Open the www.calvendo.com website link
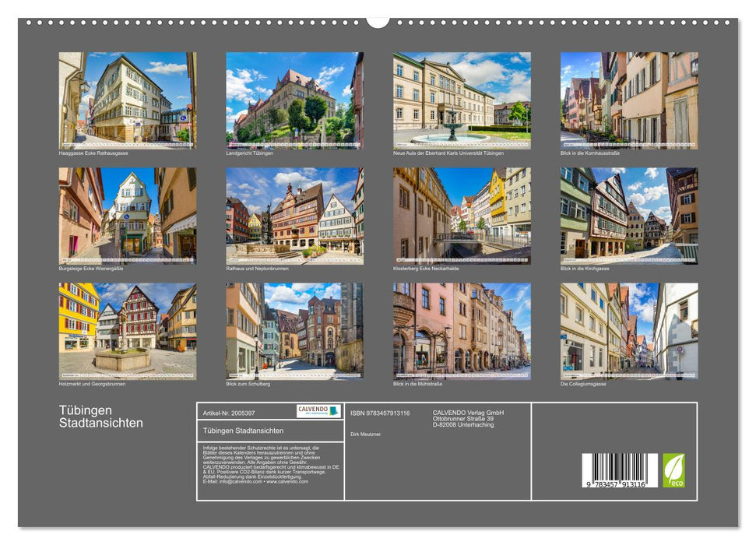The image size is (756, 545). (287, 480)
